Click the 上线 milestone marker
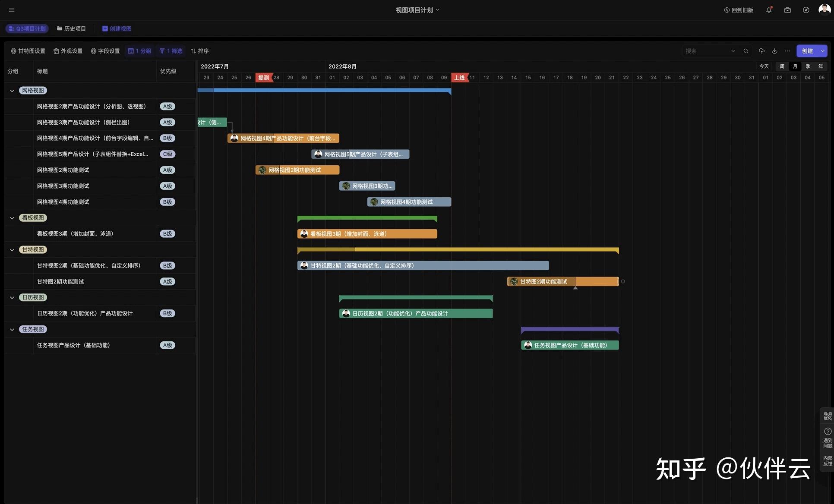The image size is (834, 504). 459,78
